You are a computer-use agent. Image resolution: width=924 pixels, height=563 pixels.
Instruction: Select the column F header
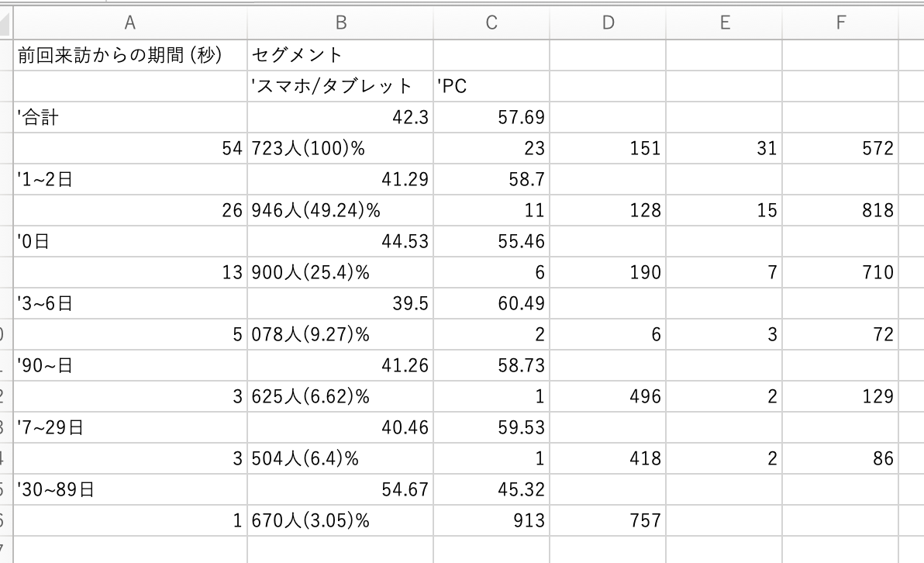840,22
